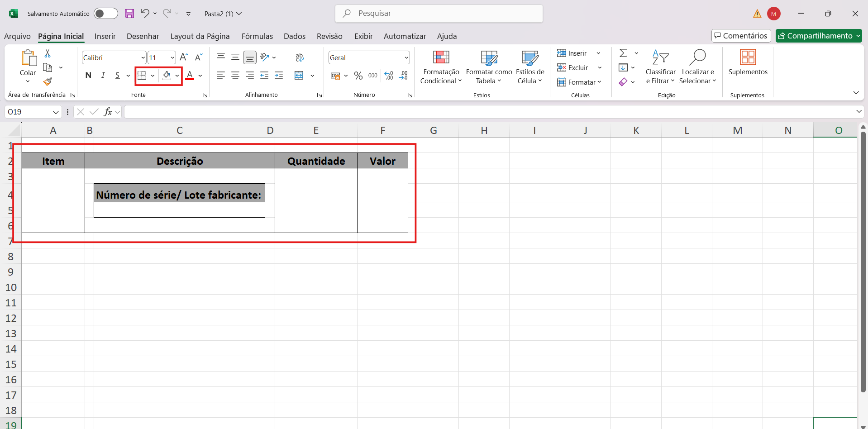Screen dimensions: 868x429
Task: Click AutoSum sigma icon
Action: [623, 53]
